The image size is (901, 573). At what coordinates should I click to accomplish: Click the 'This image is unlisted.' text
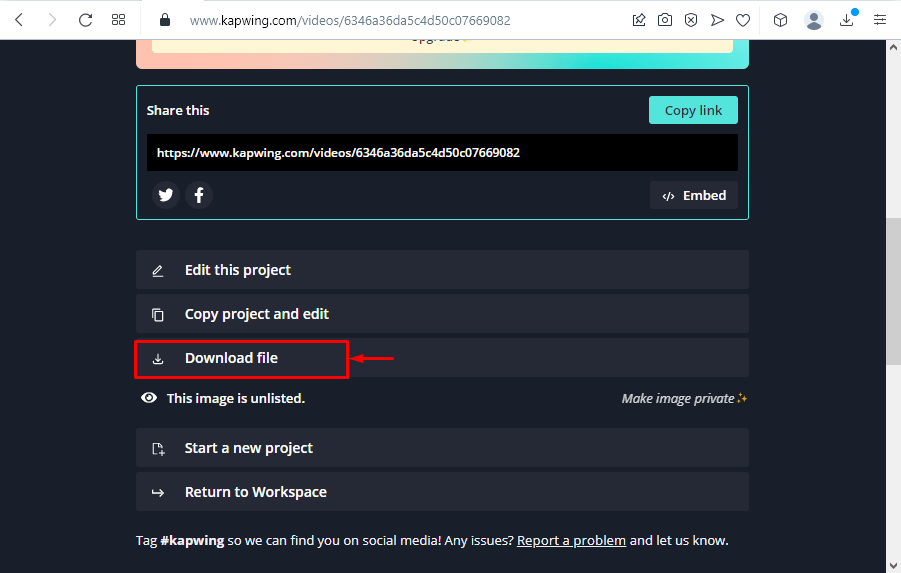[236, 398]
